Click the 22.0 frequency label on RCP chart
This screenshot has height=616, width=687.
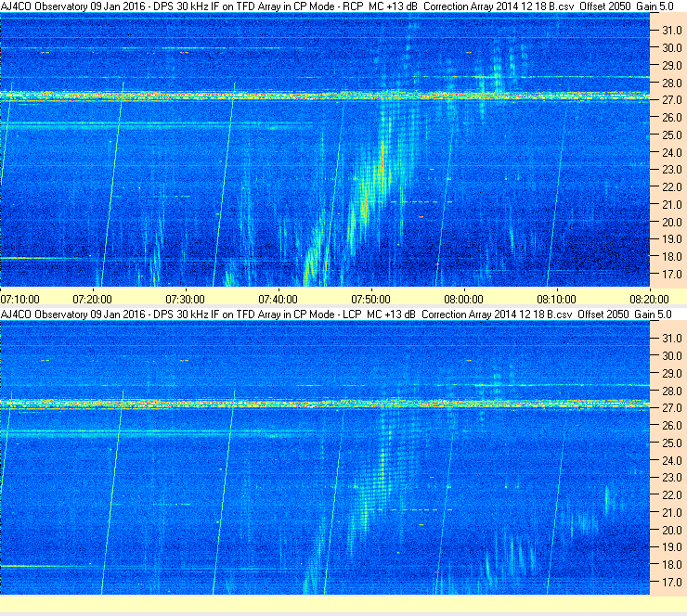[672, 187]
